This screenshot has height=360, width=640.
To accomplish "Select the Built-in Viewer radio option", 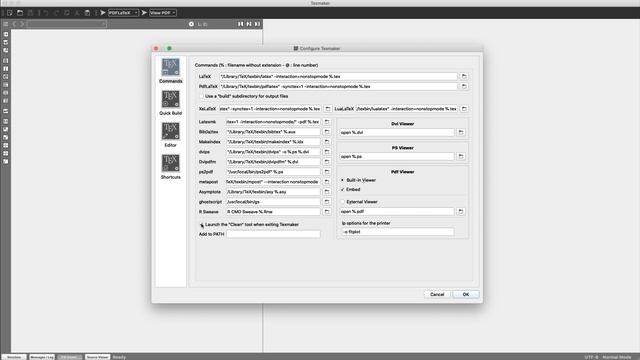I will (342, 180).
